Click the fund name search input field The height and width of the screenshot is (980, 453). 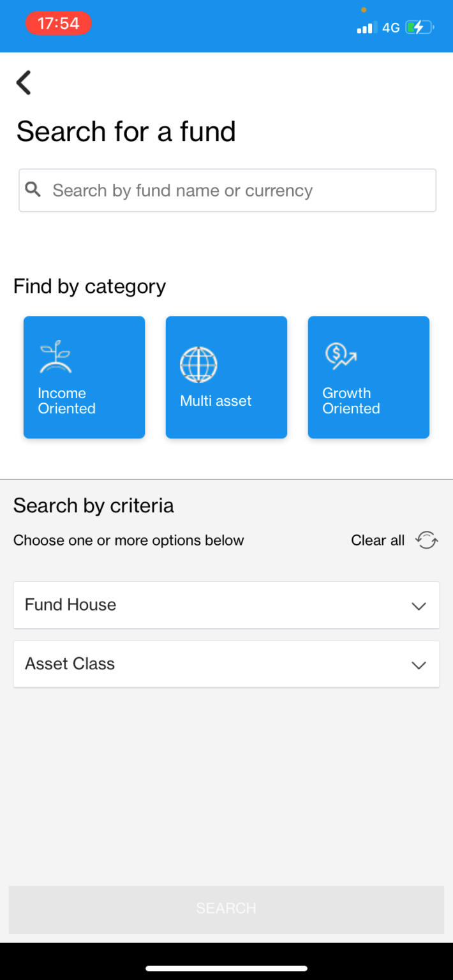click(x=226, y=189)
